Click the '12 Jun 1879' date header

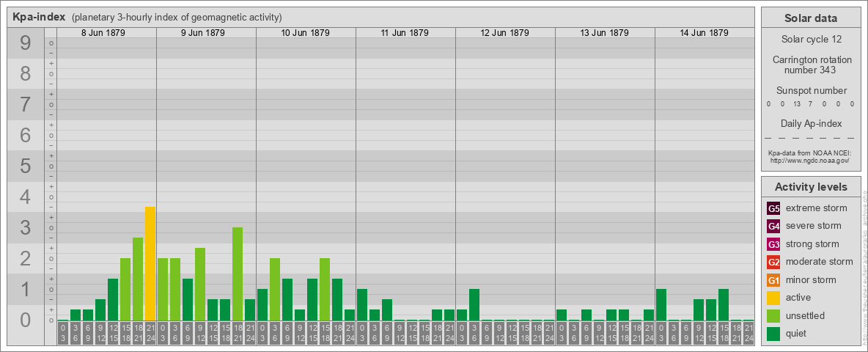(505, 33)
